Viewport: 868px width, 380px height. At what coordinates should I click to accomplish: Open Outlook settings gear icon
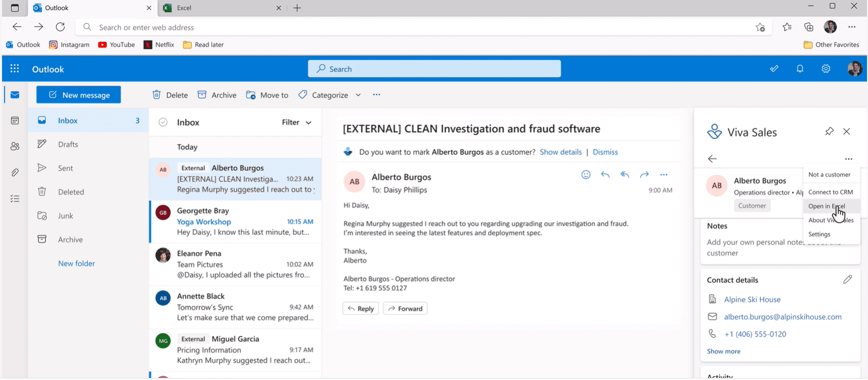point(826,69)
